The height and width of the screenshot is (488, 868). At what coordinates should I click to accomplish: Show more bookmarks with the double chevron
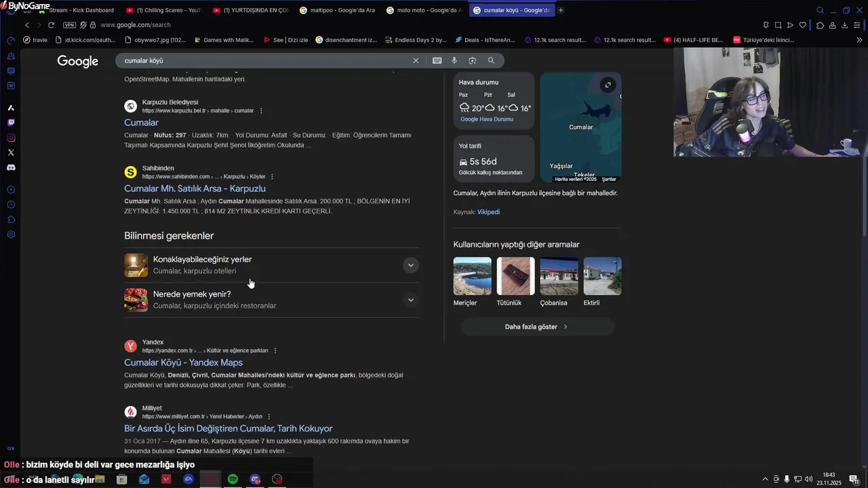tap(859, 40)
